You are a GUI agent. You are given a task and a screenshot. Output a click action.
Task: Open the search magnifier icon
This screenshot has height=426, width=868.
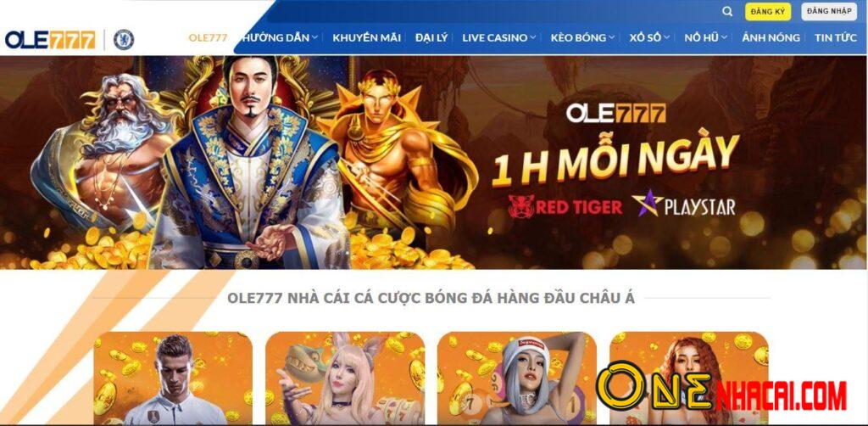[x=727, y=12]
